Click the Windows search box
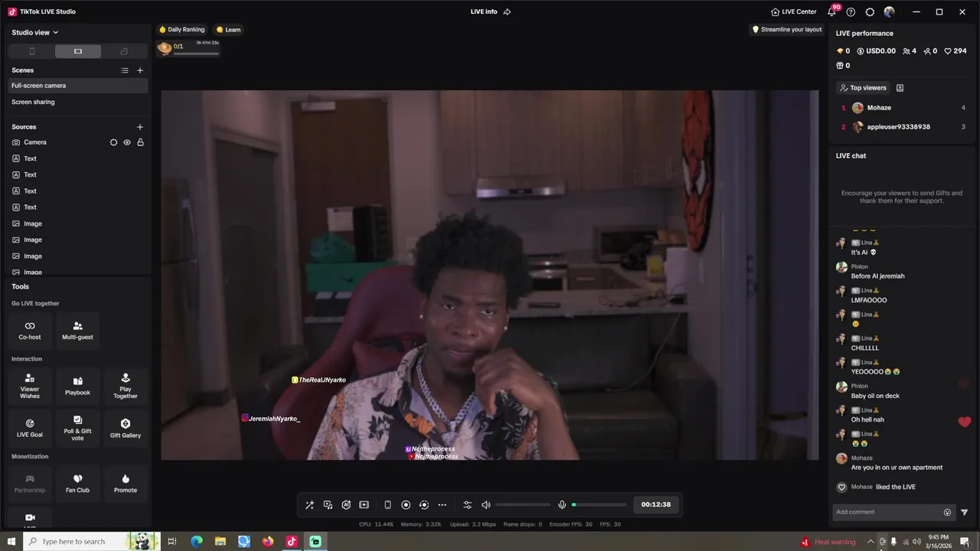Image resolution: width=980 pixels, height=551 pixels. (92, 542)
